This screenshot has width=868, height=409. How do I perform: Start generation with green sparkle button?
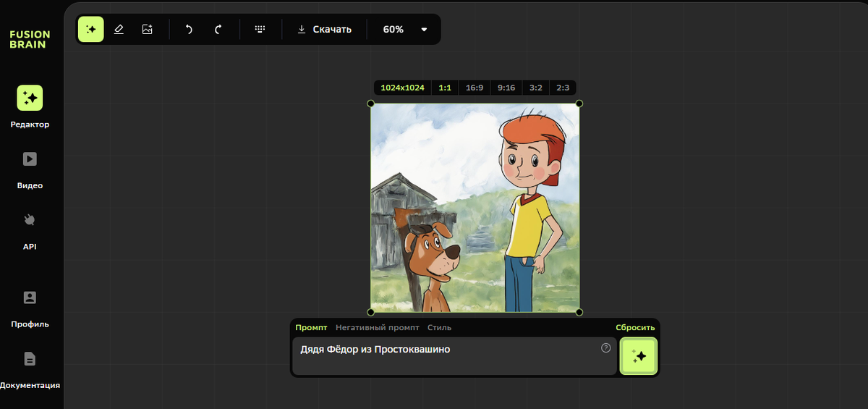[x=639, y=356]
